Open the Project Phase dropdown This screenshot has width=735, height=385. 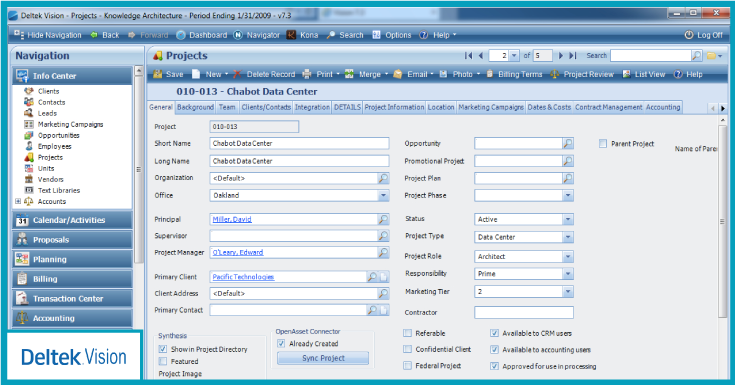(568, 196)
